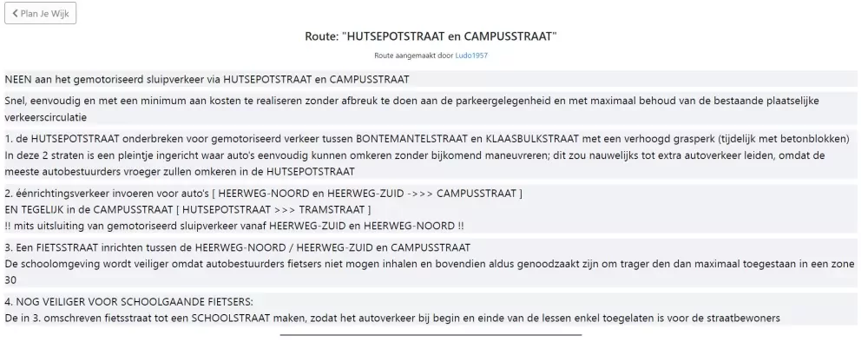
Task: Click the back chevron icon beside Plan Je Wijk
Action: pos(15,13)
